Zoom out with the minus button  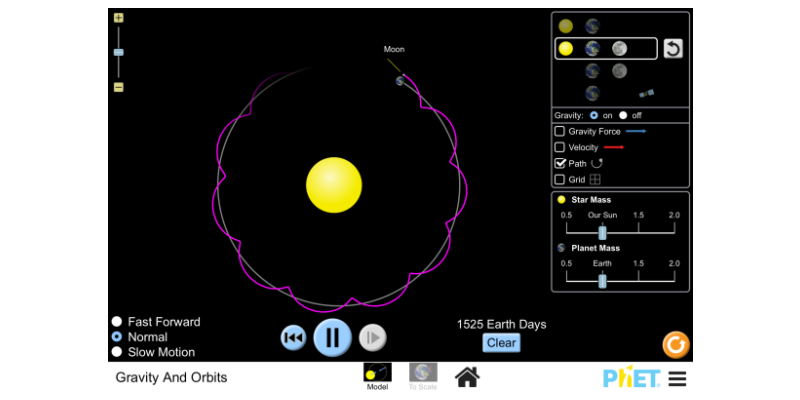[119, 87]
